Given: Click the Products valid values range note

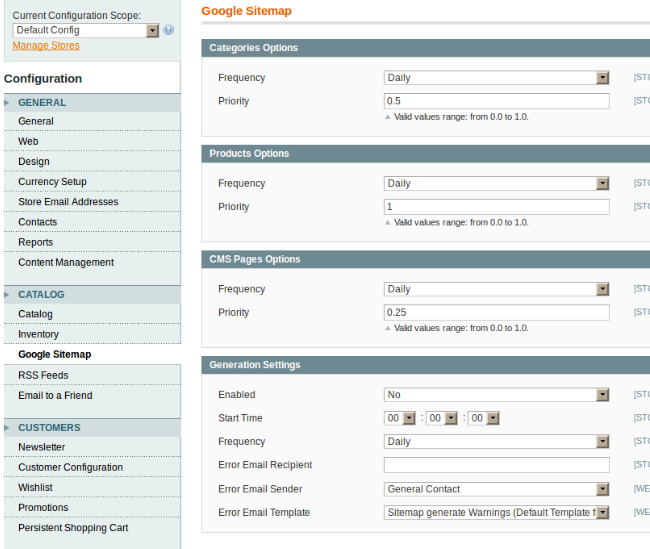Looking at the screenshot, I should click(x=461, y=223).
